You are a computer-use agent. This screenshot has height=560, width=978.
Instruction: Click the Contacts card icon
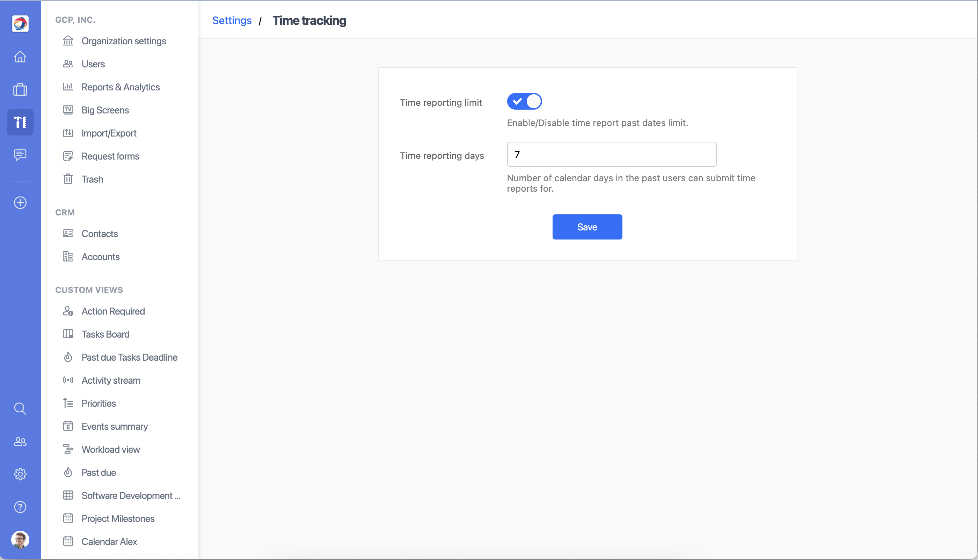pyautogui.click(x=68, y=234)
